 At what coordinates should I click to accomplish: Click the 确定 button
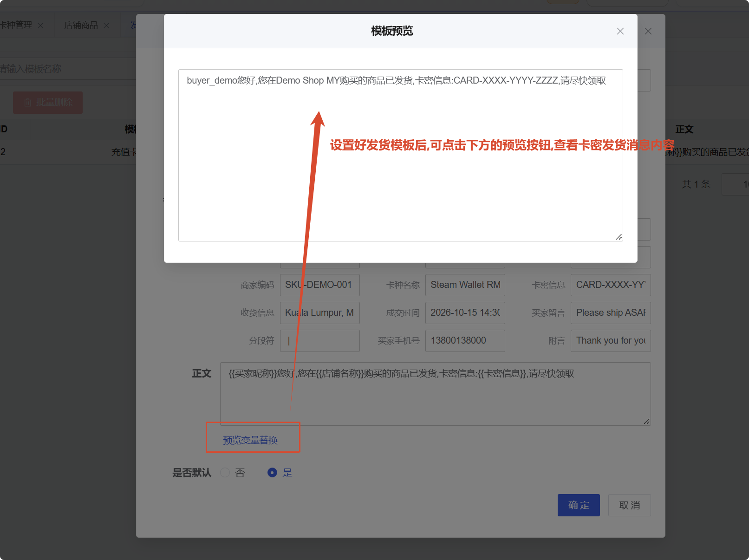[x=579, y=505]
